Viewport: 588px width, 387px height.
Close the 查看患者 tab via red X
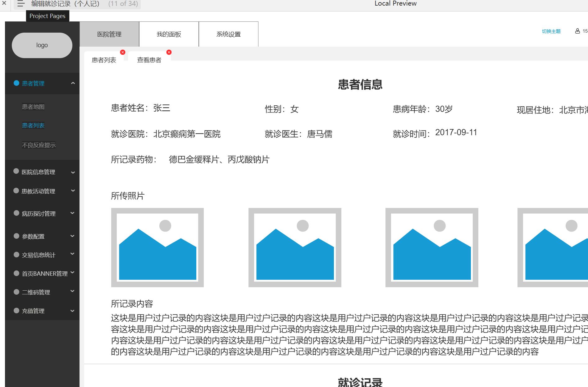(169, 52)
